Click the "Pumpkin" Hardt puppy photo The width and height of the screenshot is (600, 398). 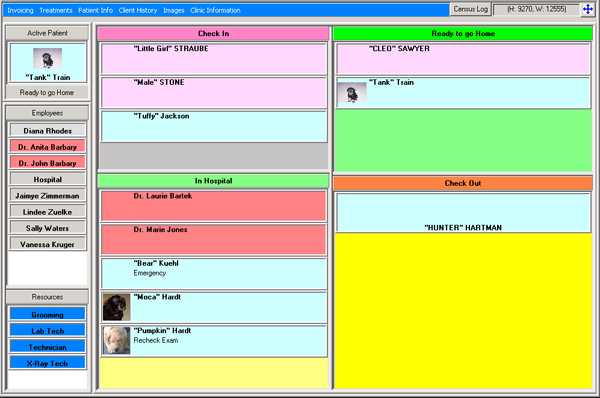(117, 341)
